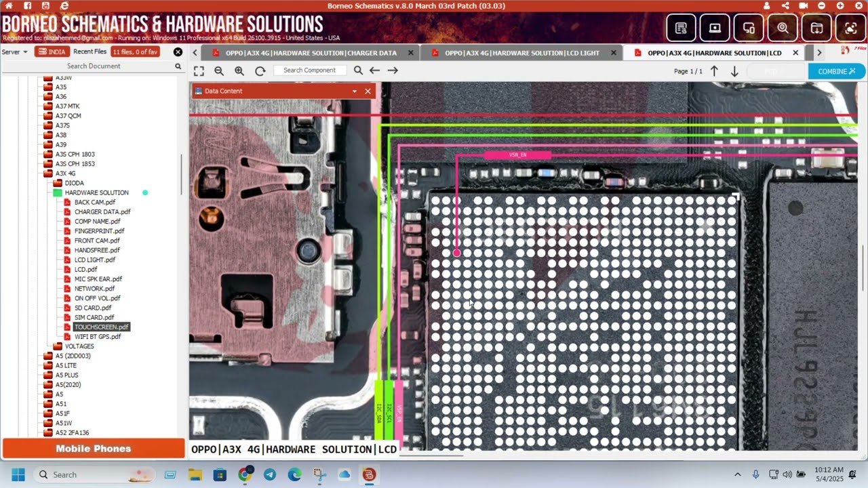Select the HARDWARE SOLUTION|LCD tab
The height and width of the screenshot is (488, 868).
(x=715, y=53)
